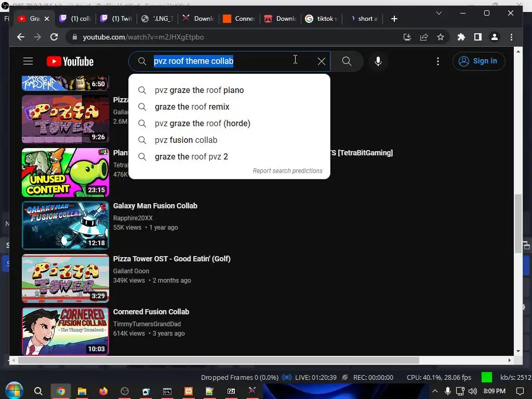Screen dimensions: 532x399
Task: Switch to the 'short a' tab
Action: [363, 19]
